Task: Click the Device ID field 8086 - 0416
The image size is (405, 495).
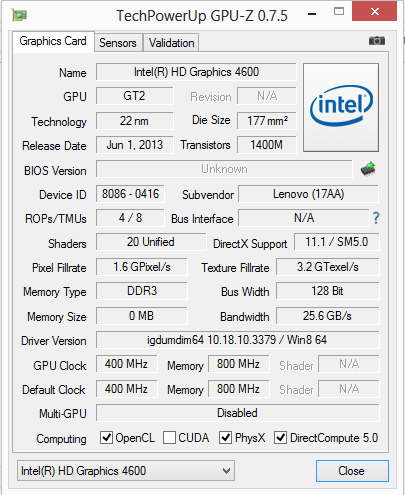Action: (x=130, y=194)
